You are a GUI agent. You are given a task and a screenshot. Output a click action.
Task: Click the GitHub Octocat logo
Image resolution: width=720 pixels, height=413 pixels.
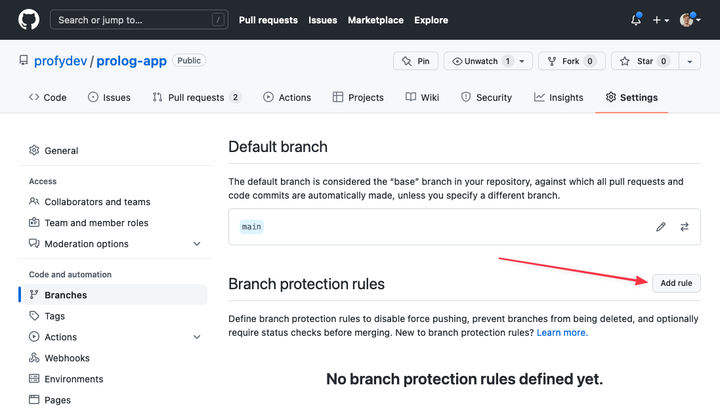coord(28,20)
